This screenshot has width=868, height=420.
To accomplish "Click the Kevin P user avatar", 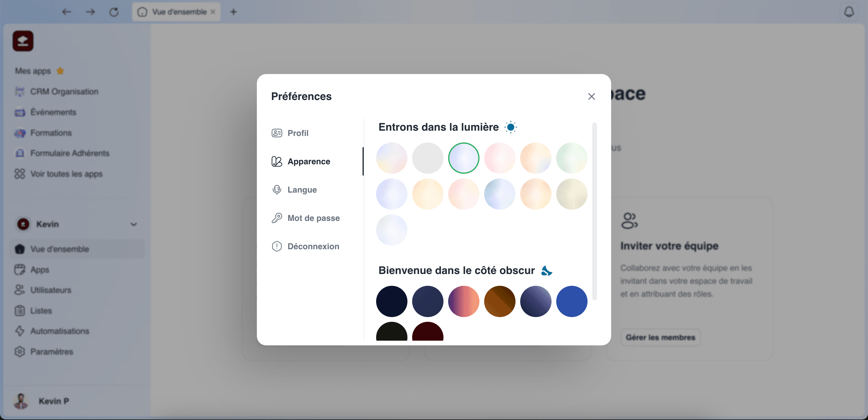I will [21, 401].
